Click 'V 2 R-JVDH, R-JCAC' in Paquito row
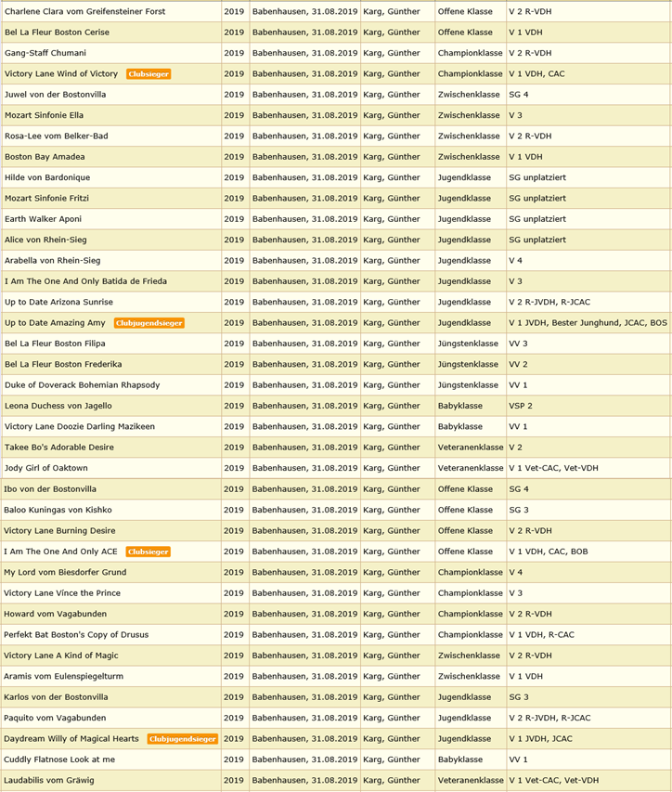 [549, 717]
